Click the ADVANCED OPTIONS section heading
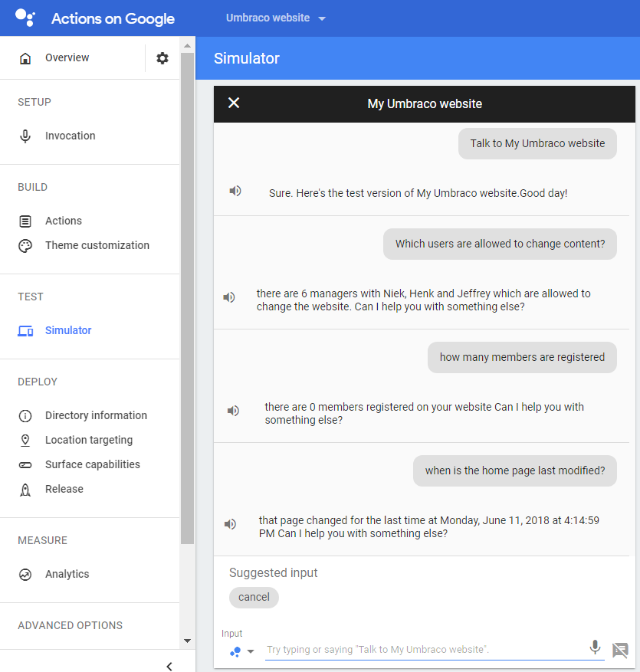 tap(71, 626)
